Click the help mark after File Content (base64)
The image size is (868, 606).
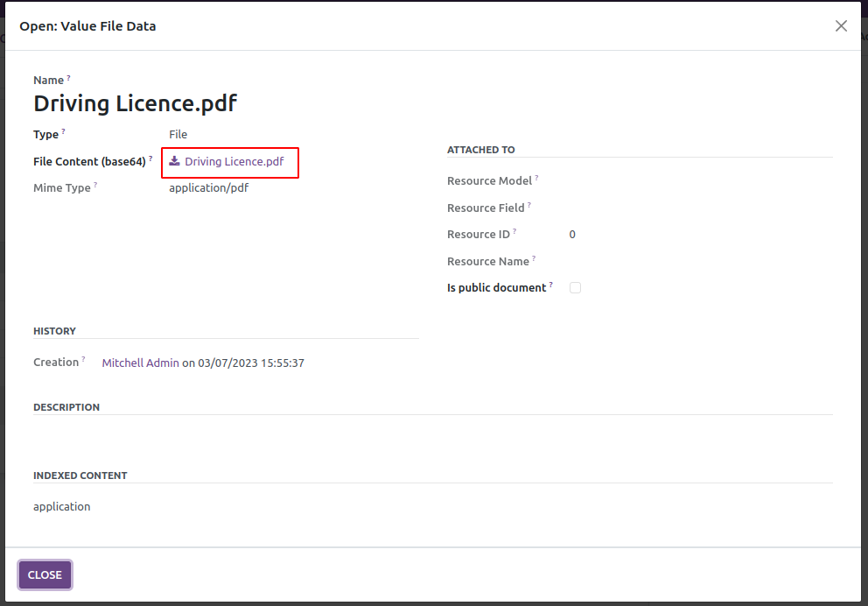coord(150,159)
